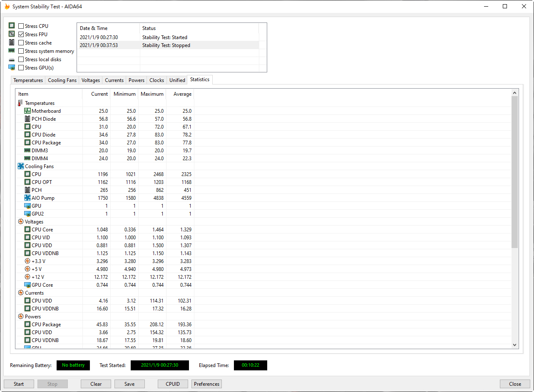Click the disk drive icon beside Stress local disks
The image size is (534, 392).
[12, 60]
